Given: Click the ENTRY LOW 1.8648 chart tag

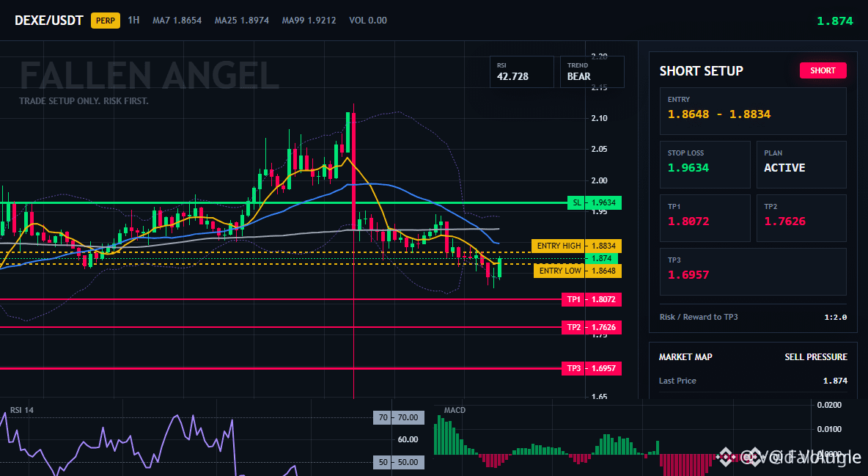Looking at the screenshot, I should (578, 271).
